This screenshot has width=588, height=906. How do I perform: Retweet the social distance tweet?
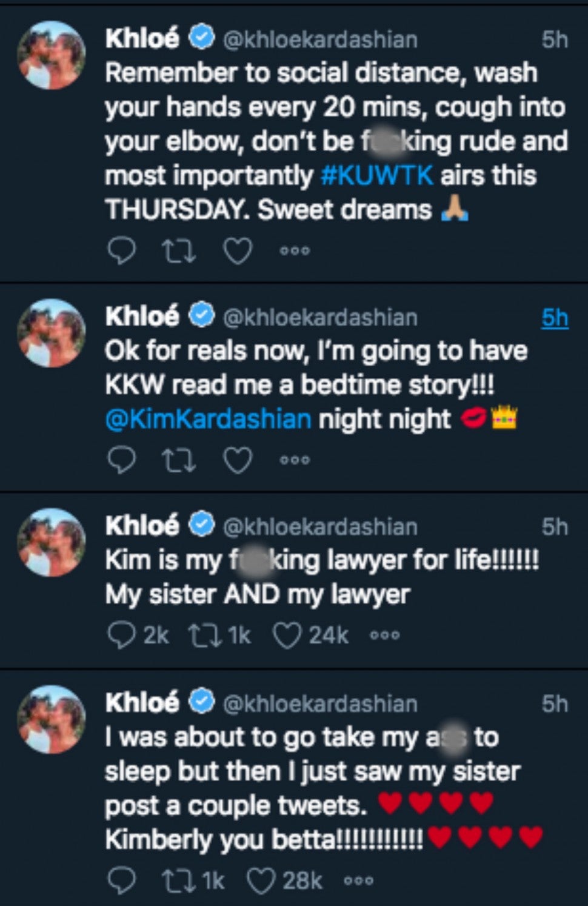coord(179,250)
